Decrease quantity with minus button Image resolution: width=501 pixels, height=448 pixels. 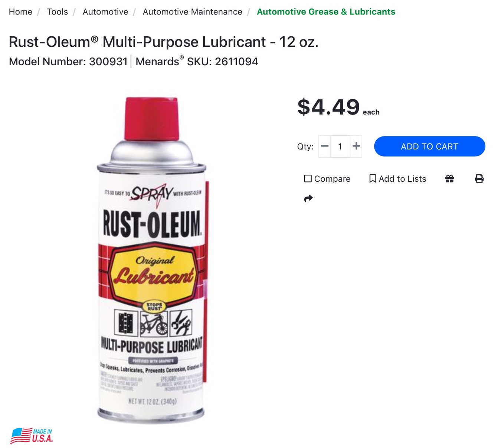324,146
